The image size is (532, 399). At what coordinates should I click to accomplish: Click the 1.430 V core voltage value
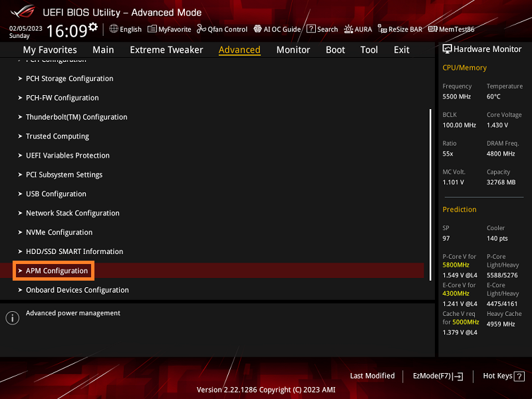coord(497,125)
